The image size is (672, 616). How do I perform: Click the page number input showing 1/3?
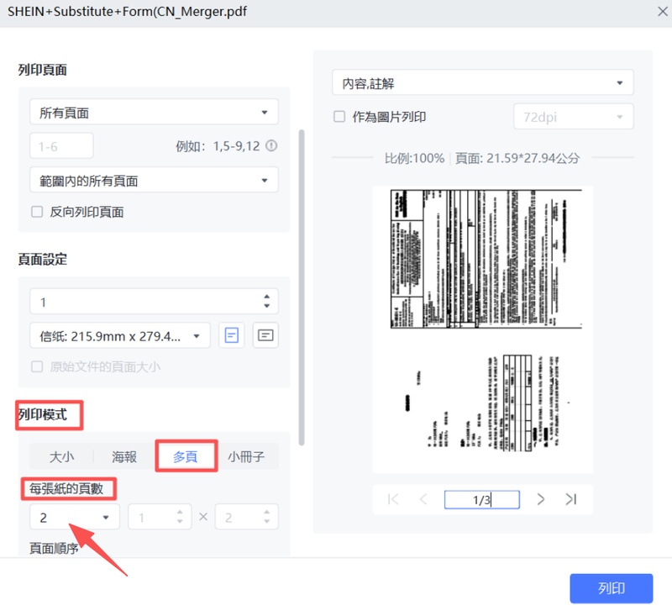[x=482, y=499]
